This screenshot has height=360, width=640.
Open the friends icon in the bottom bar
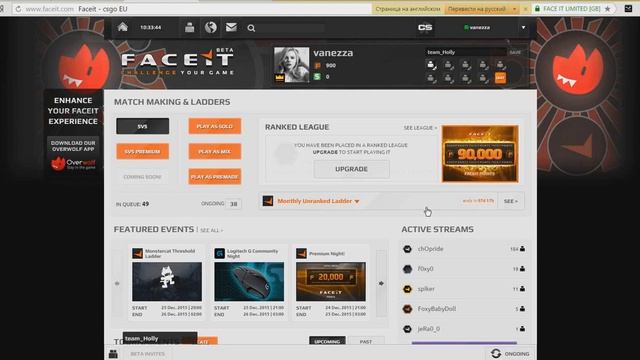(113, 354)
